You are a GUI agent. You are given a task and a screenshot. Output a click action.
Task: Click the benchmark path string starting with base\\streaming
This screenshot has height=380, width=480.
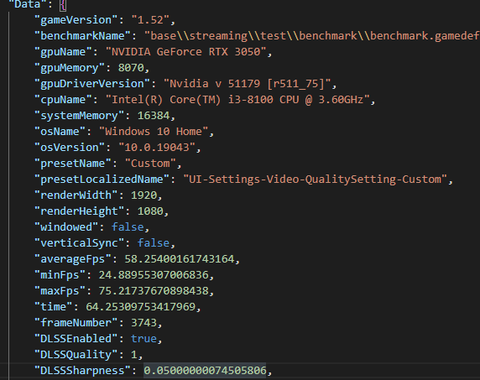pyautogui.click(x=312, y=36)
